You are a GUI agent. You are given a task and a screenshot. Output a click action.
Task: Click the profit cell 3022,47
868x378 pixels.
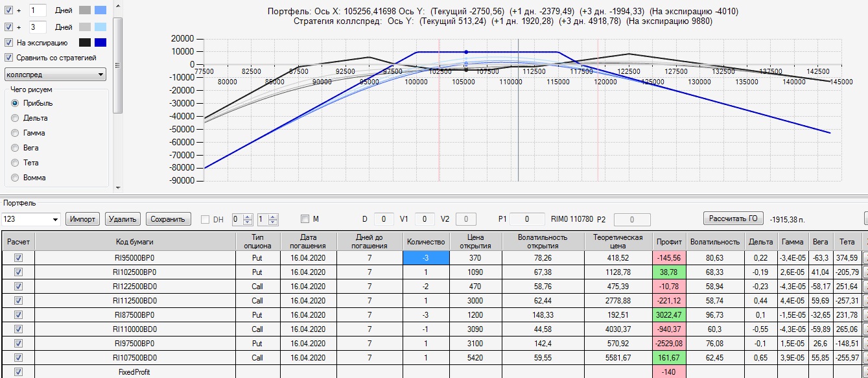pyautogui.click(x=668, y=314)
